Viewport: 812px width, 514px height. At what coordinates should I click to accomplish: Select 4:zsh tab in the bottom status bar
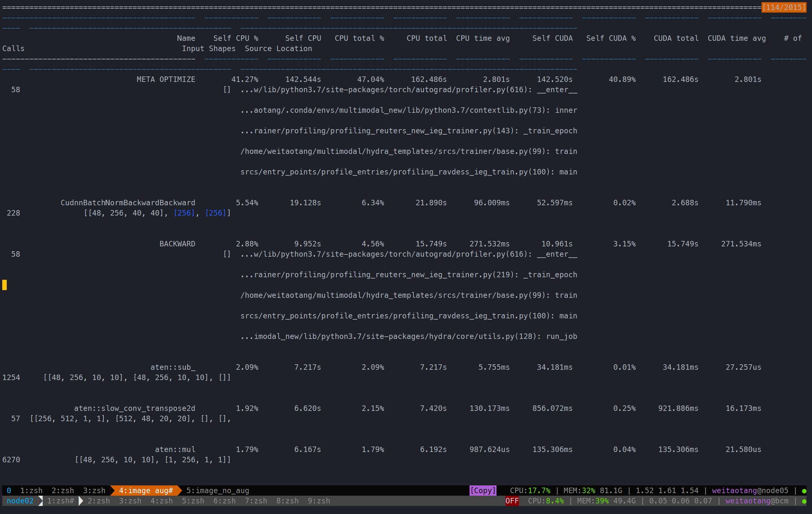pyautogui.click(x=161, y=501)
